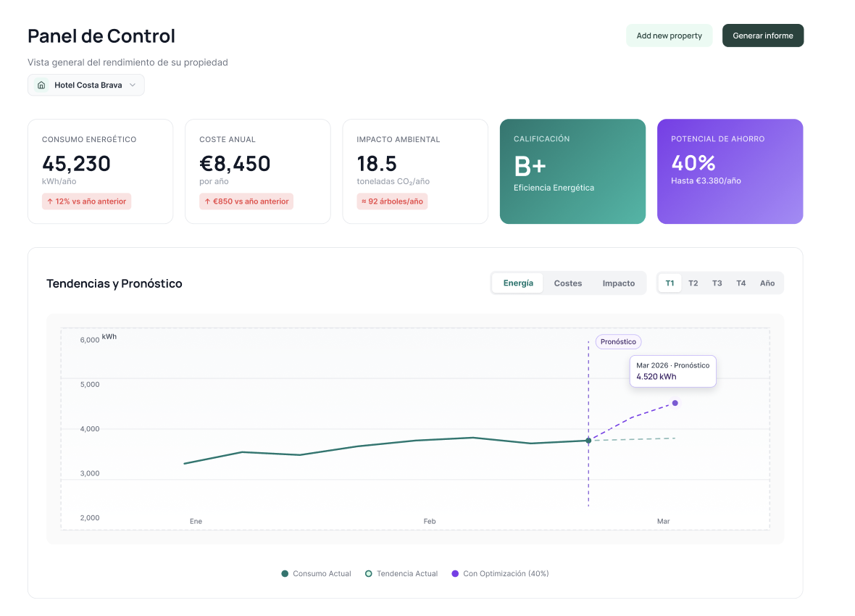
Task: Switch to the Costes tab
Action: [567, 283]
